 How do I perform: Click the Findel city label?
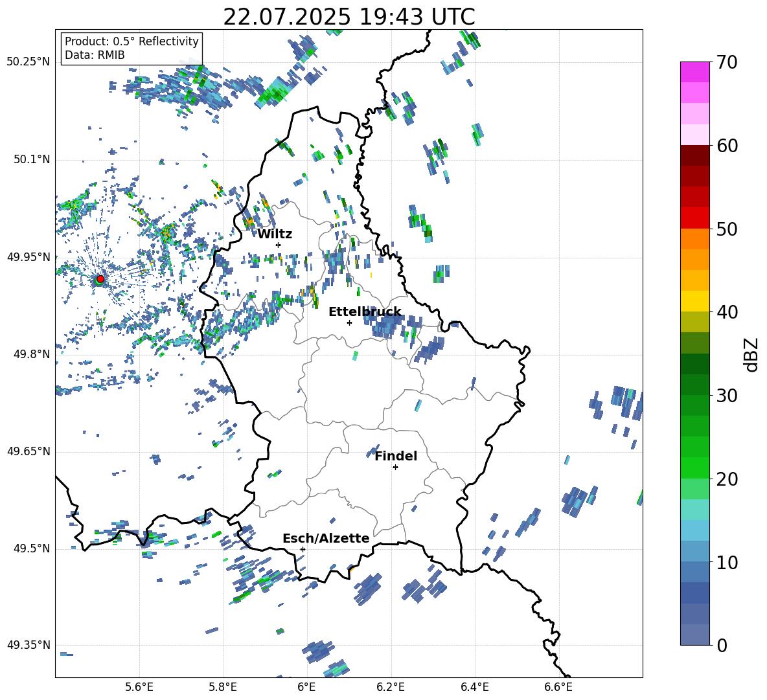click(x=396, y=456)
